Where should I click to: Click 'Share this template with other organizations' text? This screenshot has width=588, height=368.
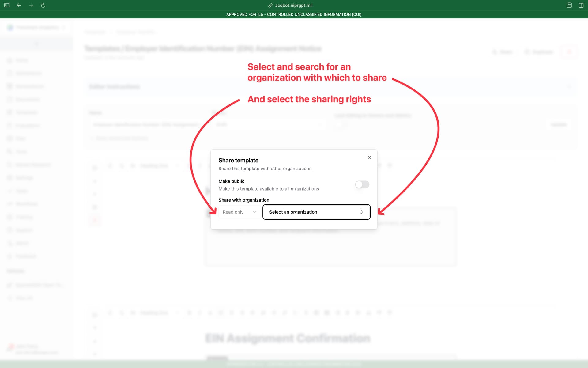[265, 169]
